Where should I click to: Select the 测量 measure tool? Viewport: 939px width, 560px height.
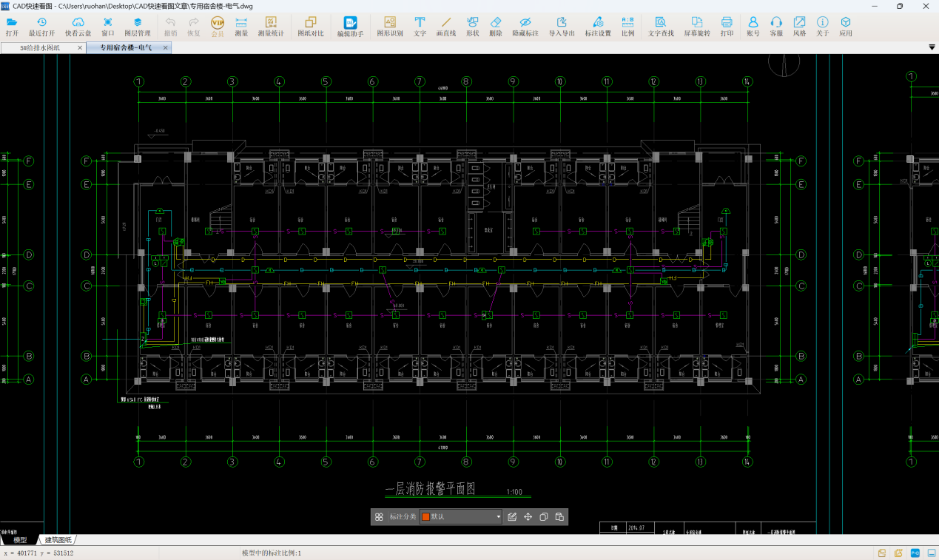coord(241,27)
